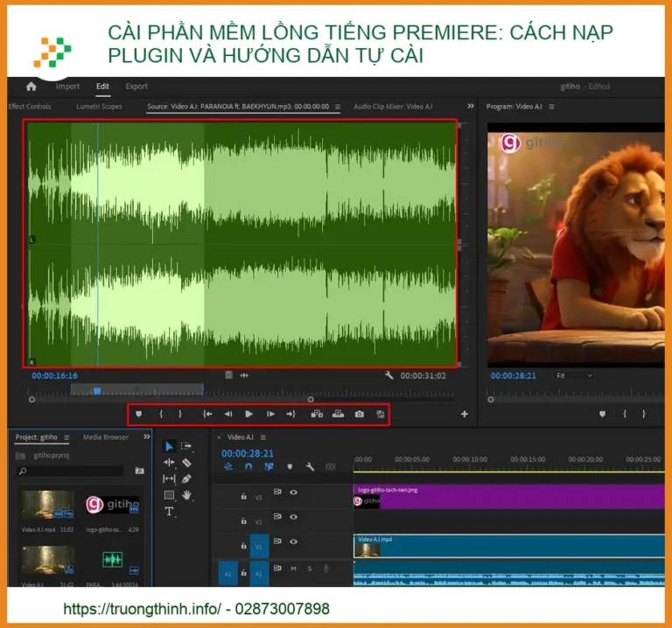Toggle V3 track eye visibility

(294, 492)
